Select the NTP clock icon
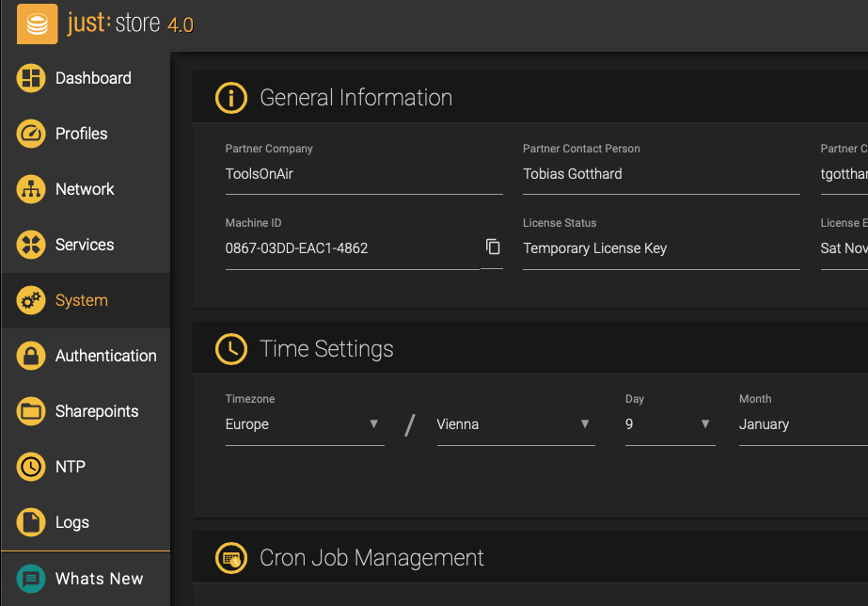 [x=31, y=467]
